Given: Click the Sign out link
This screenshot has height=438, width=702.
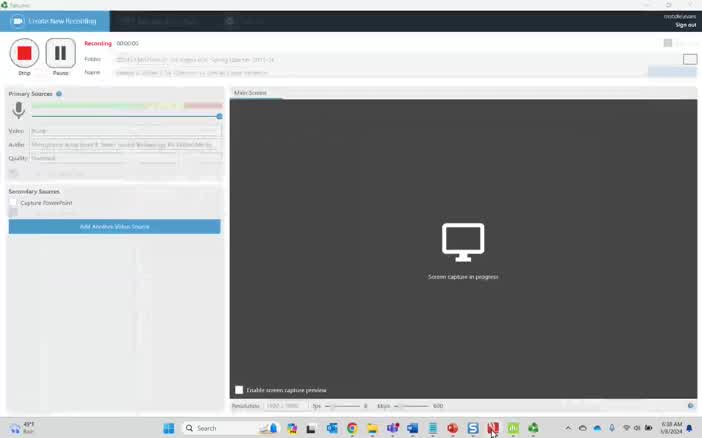Looking at the screenshot, I should pyautogui.click(x=685, y=24).
